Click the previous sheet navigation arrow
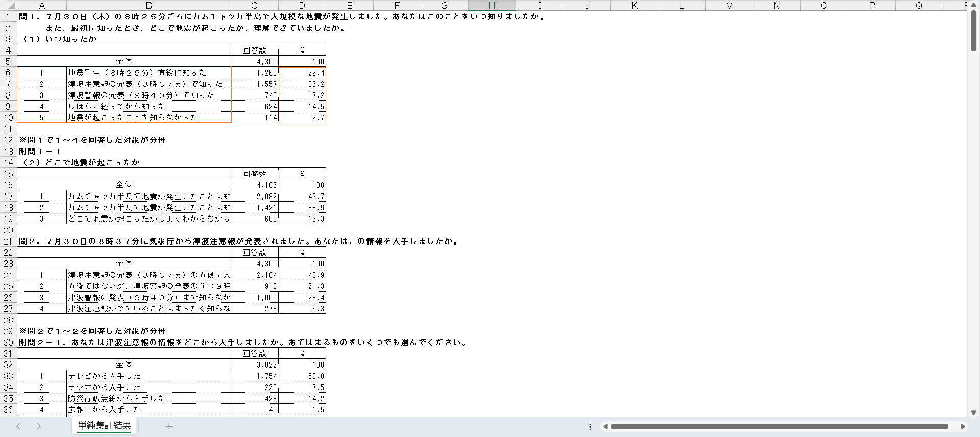 [18, 426]
